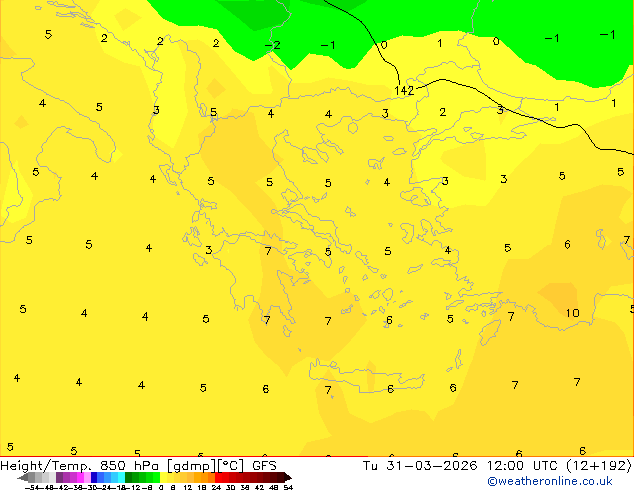Screen dimensions: 634x490
Task: Click the weatheronline.co.uk copyright link
Action: 550,481
